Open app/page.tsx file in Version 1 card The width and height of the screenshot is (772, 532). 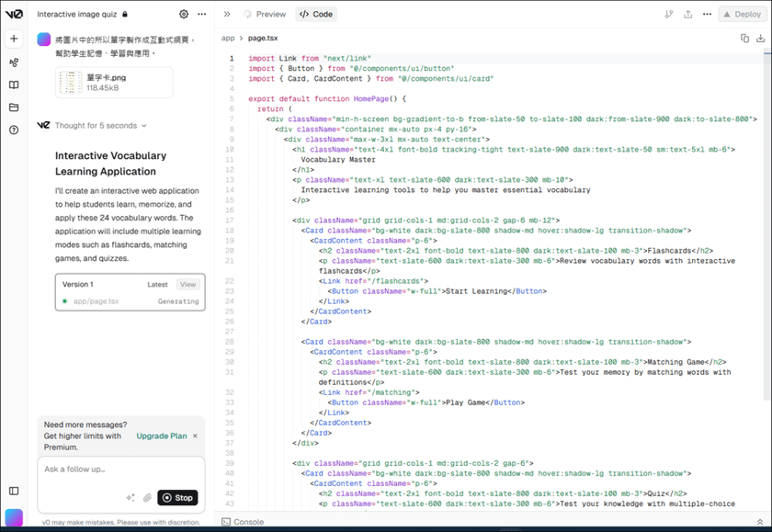click(x=96, y=301)
